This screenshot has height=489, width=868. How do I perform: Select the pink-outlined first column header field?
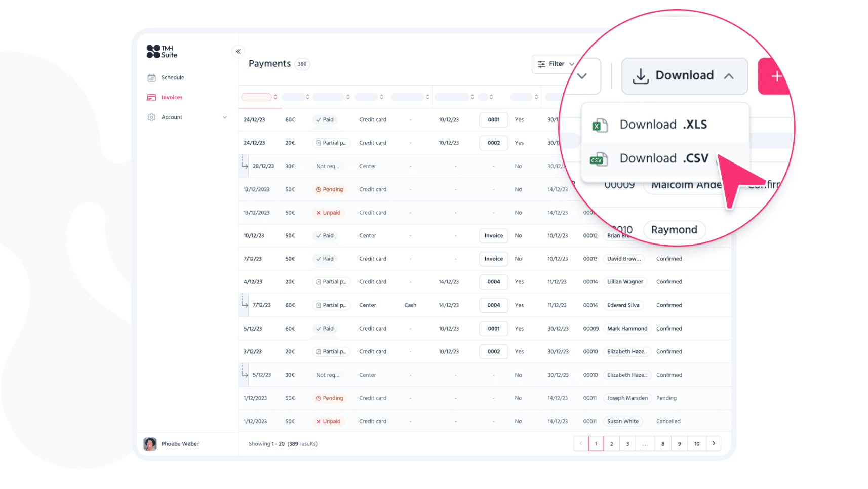[257, 97]
